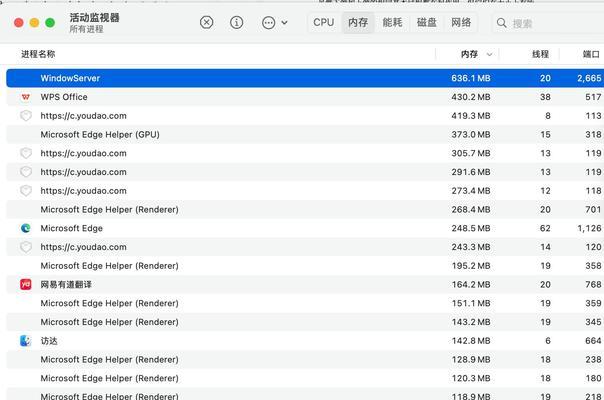Image resolution: width=604 pixels, height=400 pixels.
Task: Click port count 2,665 for WindowServer
Action: [589, 78]
